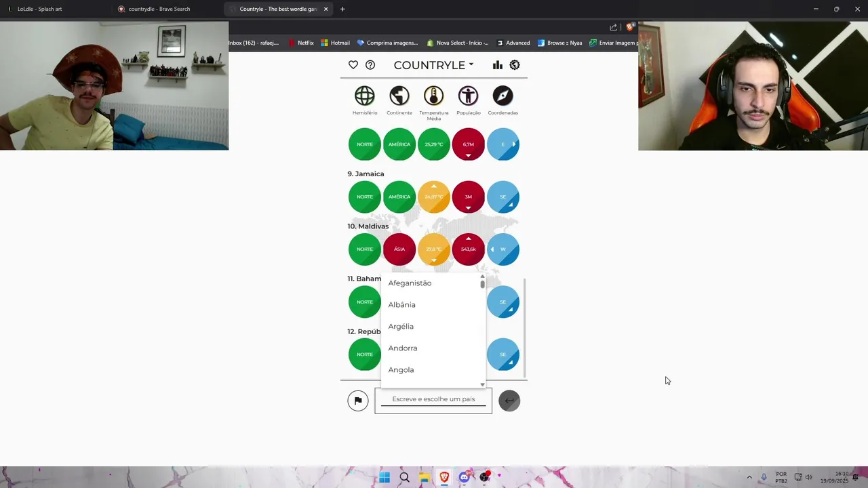This screenshot has height=488, width=868.
Task: Click the Brave taskbar icon
Action: [444, 477]
